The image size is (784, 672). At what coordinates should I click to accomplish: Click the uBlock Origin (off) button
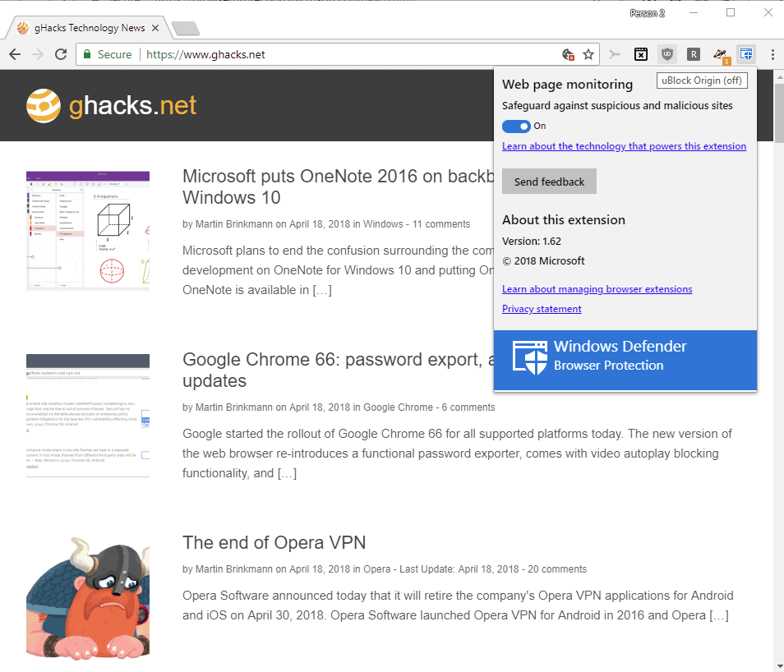pos(701,80)
